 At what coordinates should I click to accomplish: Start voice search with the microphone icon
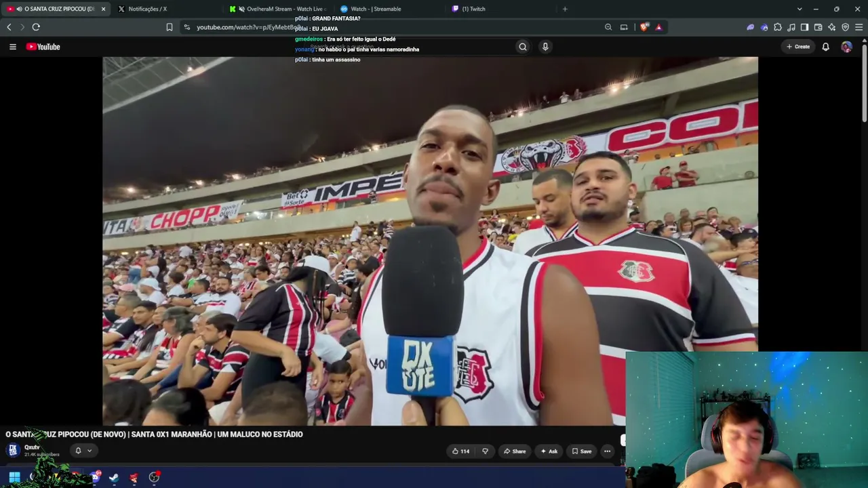(x=545, y=47)
